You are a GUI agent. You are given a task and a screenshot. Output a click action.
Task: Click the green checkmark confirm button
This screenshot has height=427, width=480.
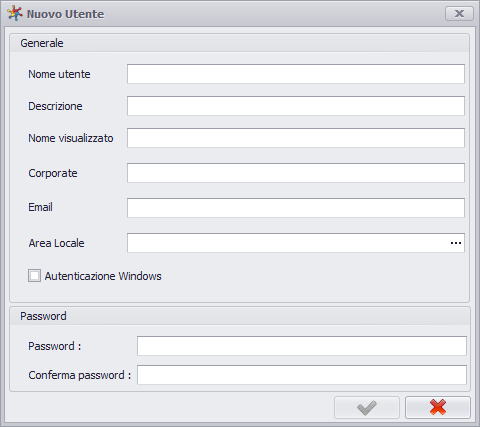tap(367, 407)
